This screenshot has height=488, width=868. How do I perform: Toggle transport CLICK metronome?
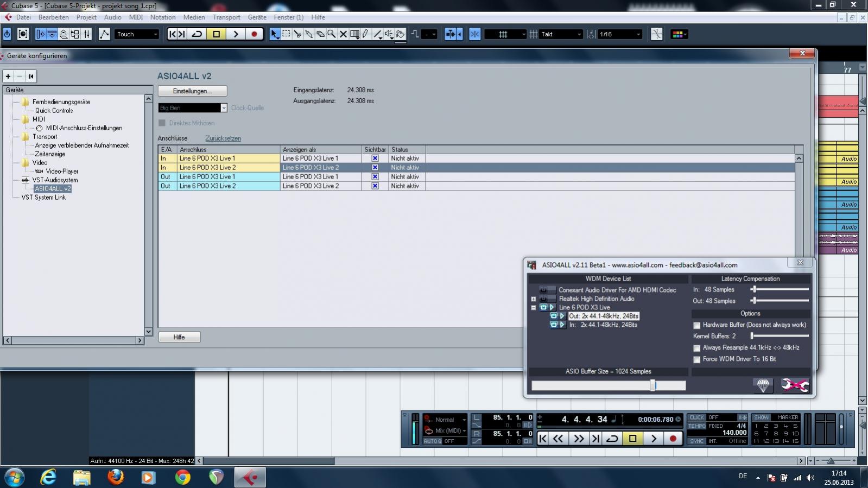pos(696,417)
